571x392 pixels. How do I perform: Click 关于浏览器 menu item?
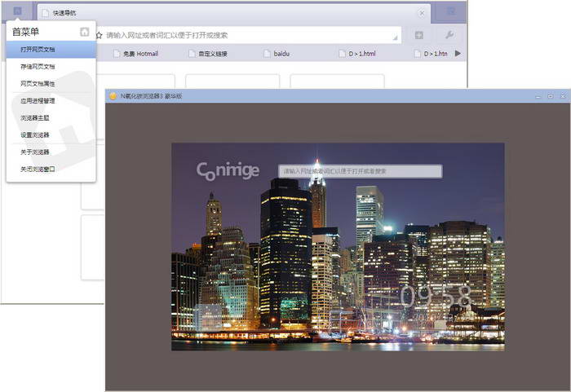point(51,152)
